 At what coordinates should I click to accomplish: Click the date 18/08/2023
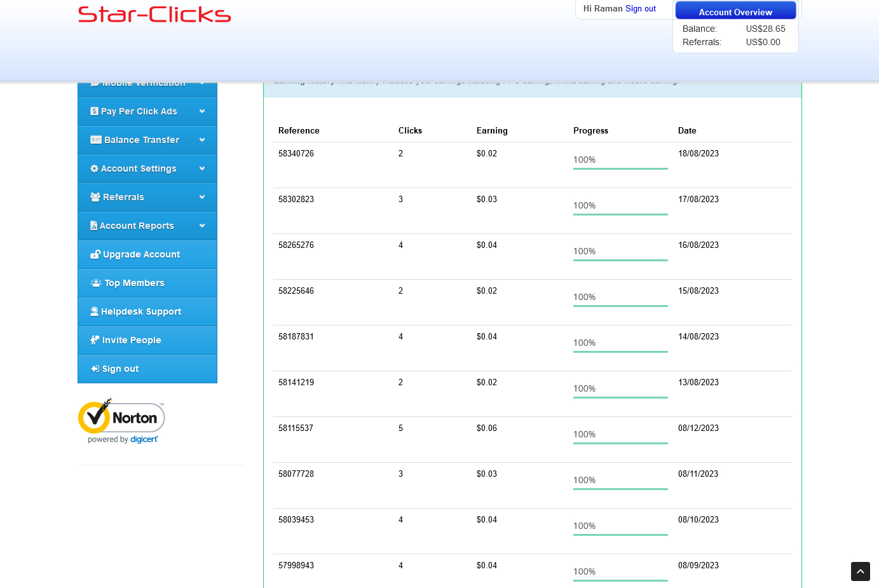coord(698,153)
